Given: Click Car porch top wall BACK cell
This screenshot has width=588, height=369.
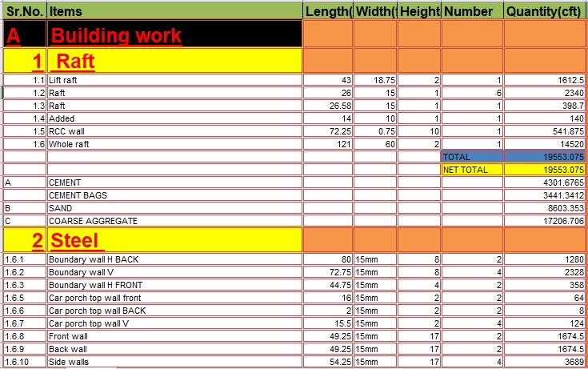Looking at the screenshot, I should (x=174, y=311).
